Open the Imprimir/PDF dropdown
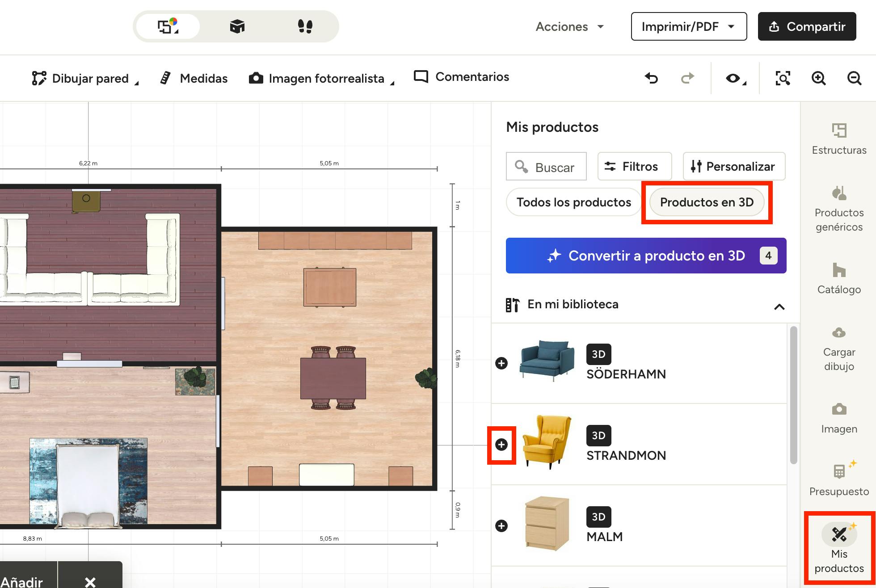 coord(688,26)
